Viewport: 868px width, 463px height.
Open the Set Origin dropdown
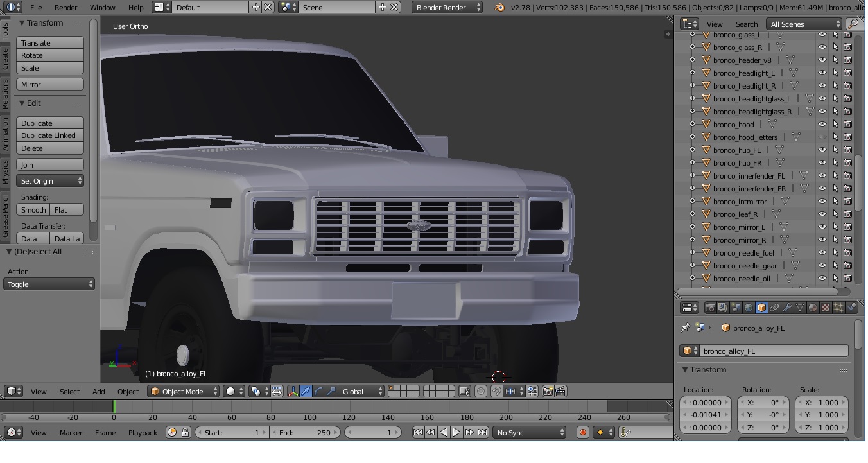50,180
